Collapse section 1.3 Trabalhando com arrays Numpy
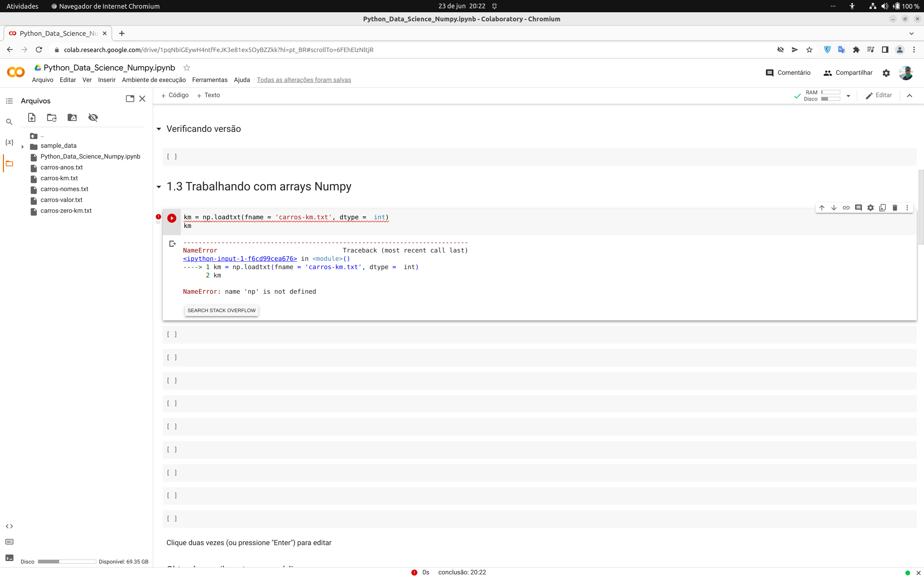This screenshot has width=924, height=578. click(x=159, y=187)
